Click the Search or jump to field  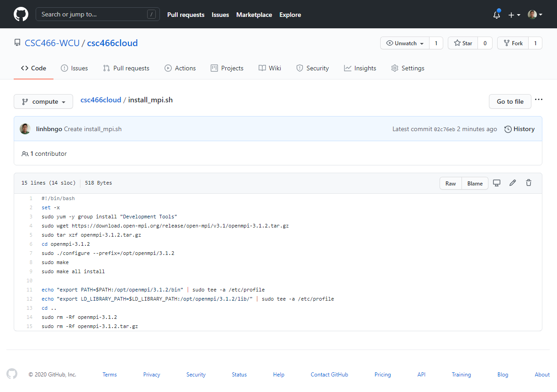click(x=97, y=14)
